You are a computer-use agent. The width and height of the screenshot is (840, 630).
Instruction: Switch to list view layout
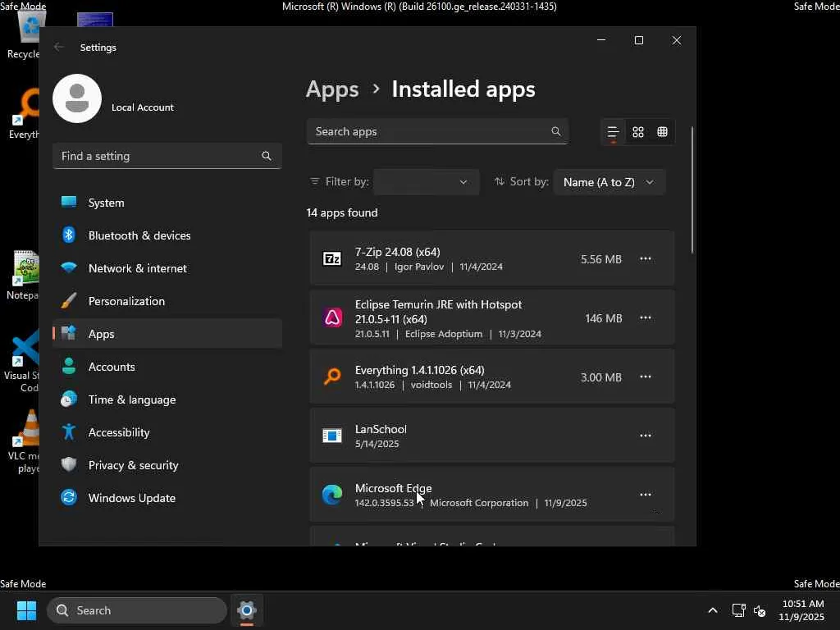coord(613,132)
